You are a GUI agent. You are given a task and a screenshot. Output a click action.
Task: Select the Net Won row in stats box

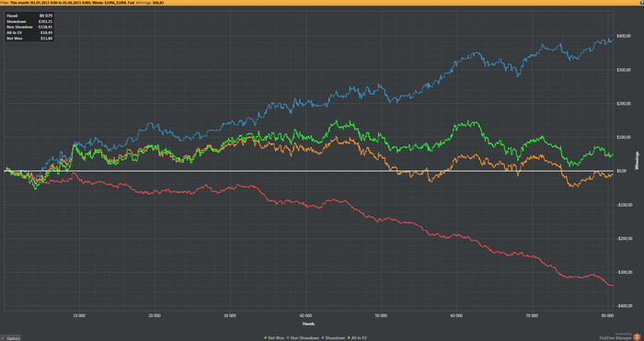point(29,38)
